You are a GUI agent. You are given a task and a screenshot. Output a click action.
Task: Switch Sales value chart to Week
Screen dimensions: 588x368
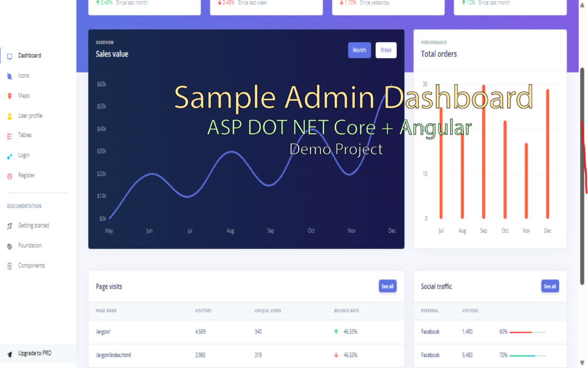[386, 50]
